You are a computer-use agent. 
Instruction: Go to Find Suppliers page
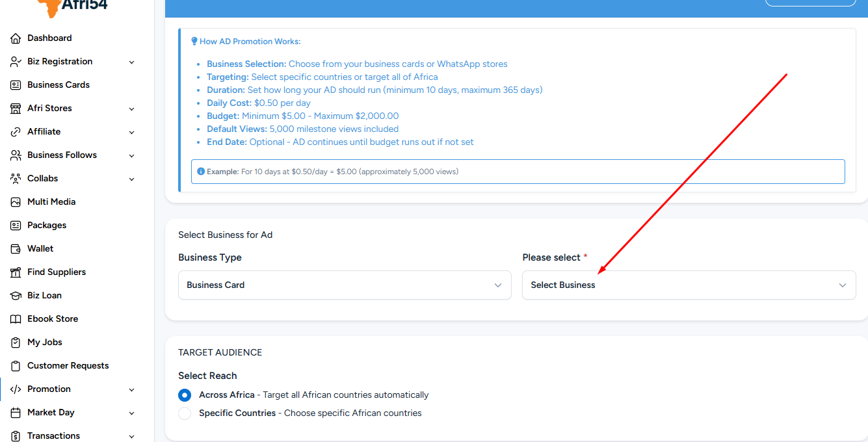coord(57,272)
